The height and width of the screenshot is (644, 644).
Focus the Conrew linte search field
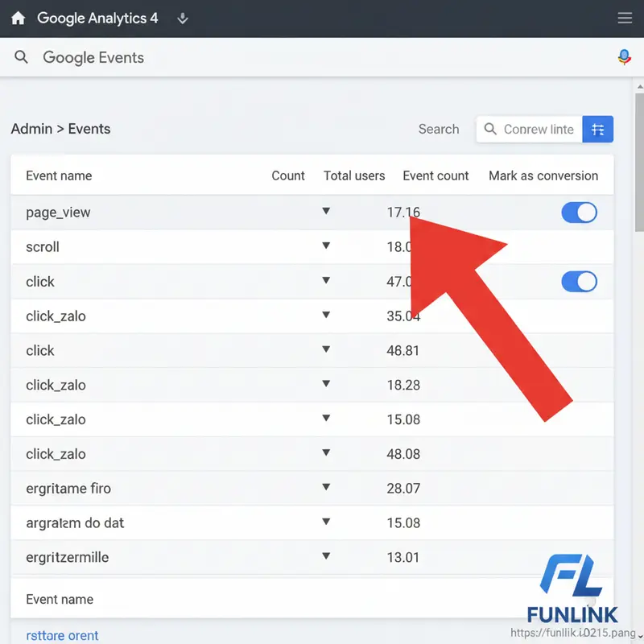[x=538, y=129]
